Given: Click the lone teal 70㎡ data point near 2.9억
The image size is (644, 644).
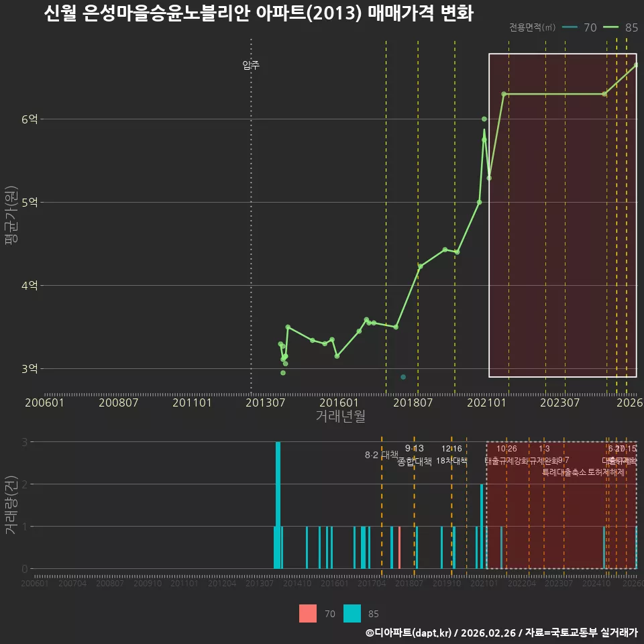Looking at the screenshot, I should coord(403,377).
